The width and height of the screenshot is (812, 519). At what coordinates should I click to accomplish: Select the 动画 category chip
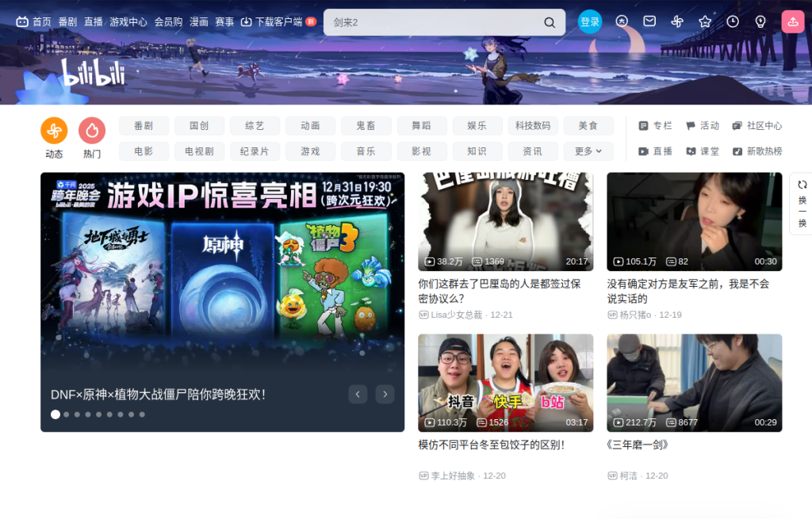point(311,126)
